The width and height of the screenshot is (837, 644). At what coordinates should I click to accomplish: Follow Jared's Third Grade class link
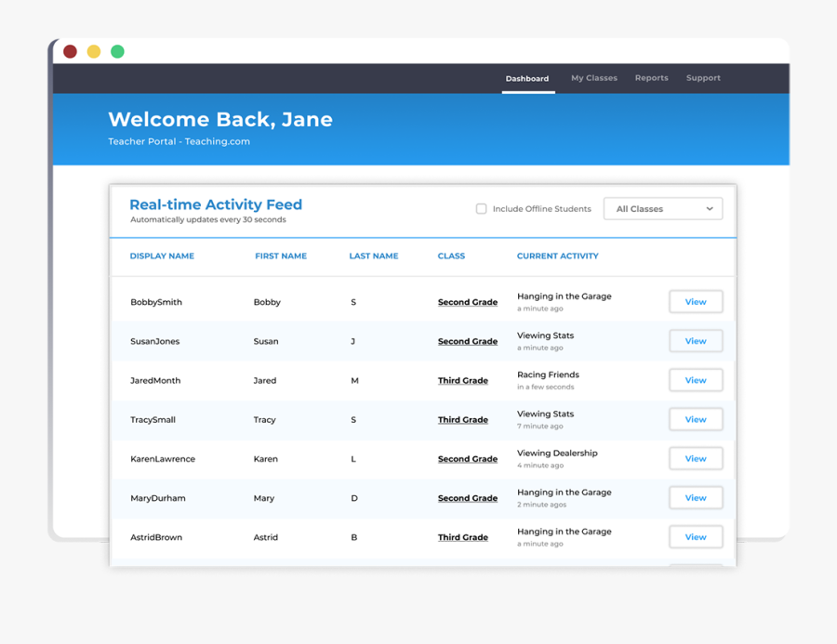tap(462, 381)
